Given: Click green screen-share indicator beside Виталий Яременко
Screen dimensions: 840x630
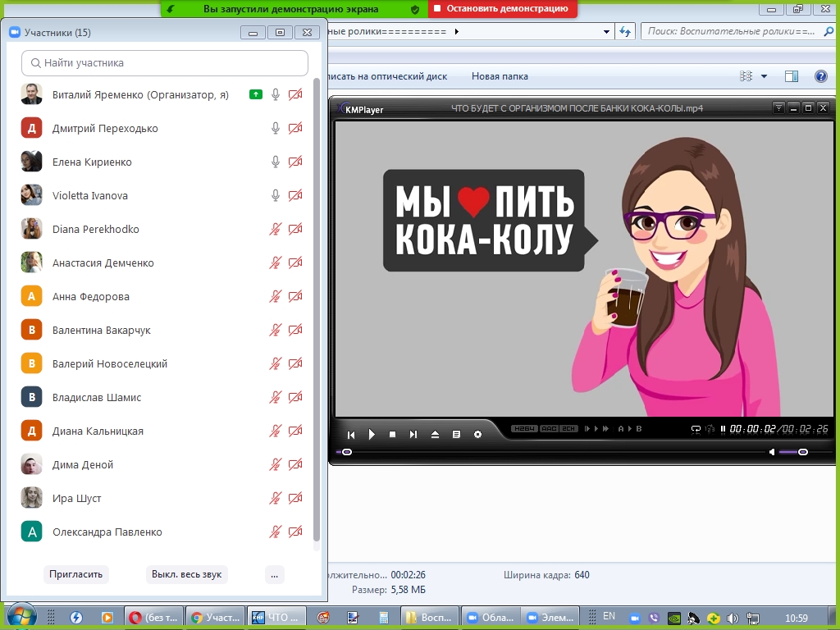Looking at the screenshot, I should point(256,95).
